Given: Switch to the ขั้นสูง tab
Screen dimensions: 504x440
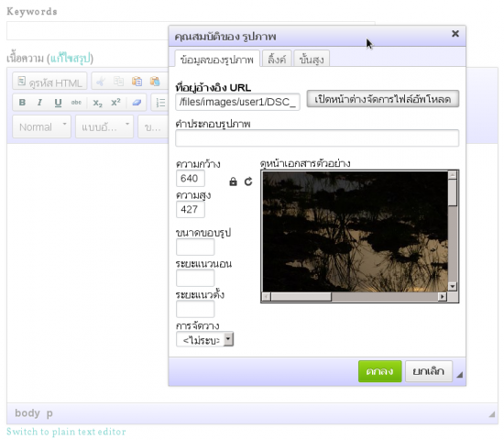Looking at the screenshot, I should pyautogui.click(x=312, y=59).
